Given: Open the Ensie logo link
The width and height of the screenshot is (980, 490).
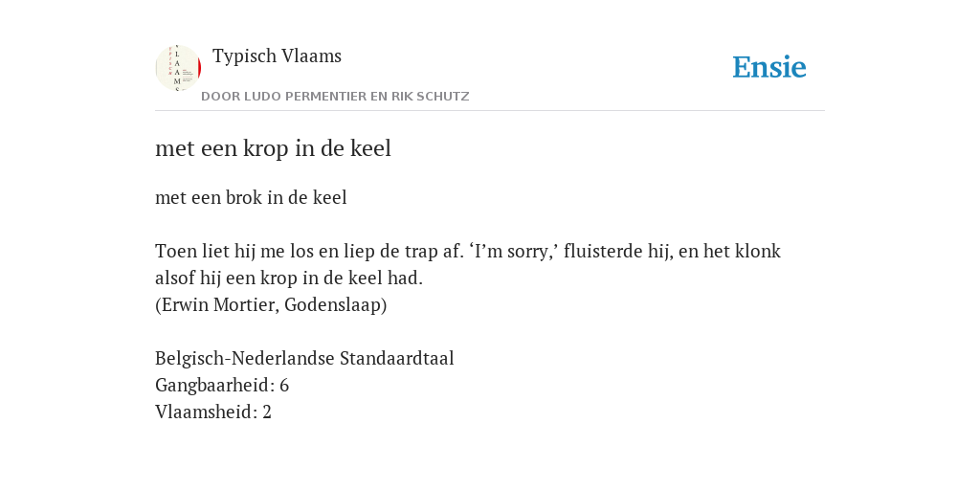Looking at the screenshot, I should [769, 67].
